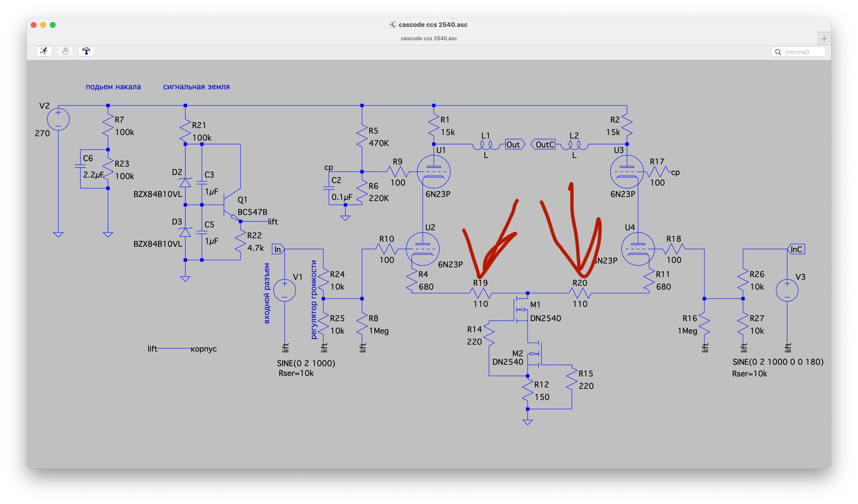Click the green zoom window button

[53, 25]
